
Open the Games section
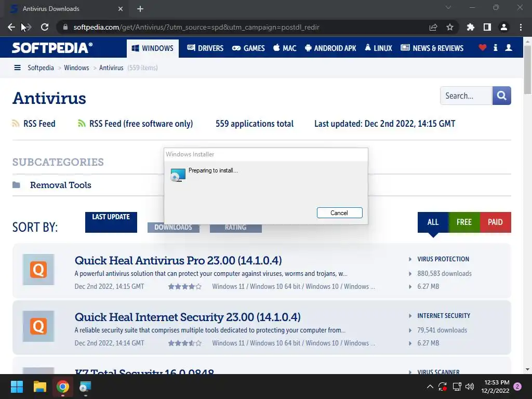pyautogui.click(x=248, y=48)
